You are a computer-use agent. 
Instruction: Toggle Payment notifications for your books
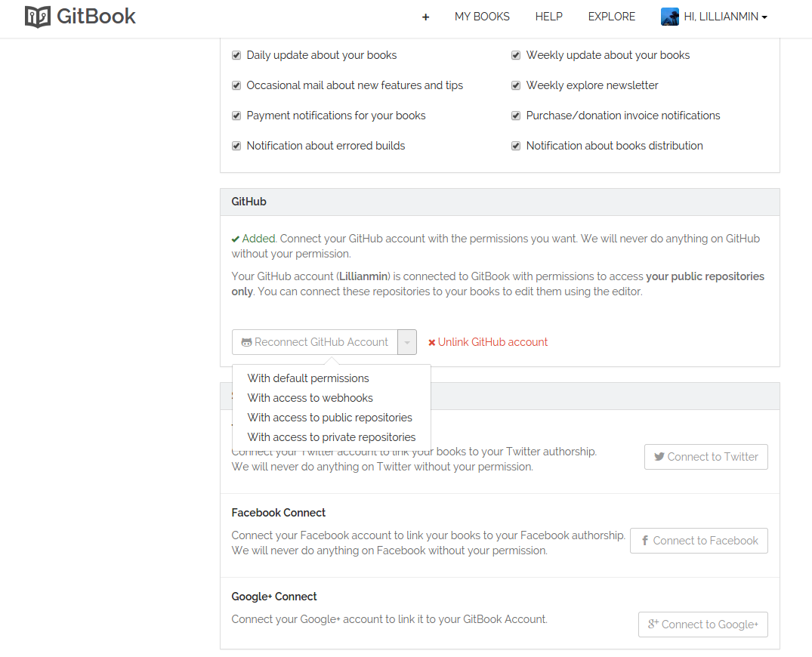(236, 116)
